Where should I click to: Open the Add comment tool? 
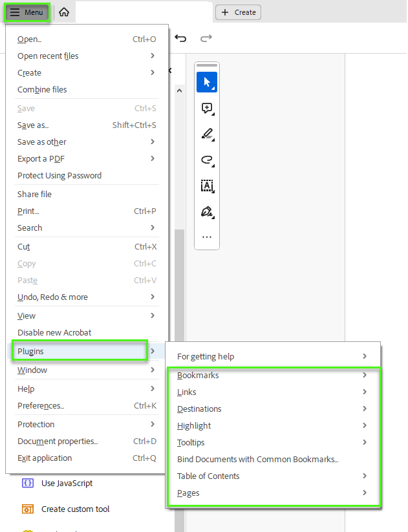206,108
